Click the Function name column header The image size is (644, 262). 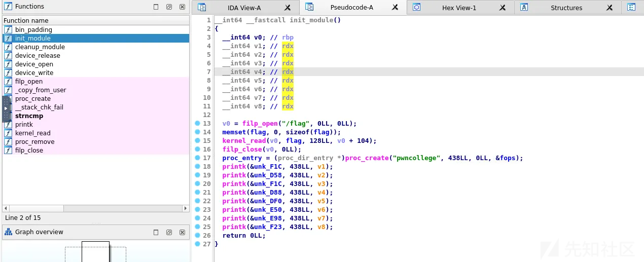pos(95,21)
